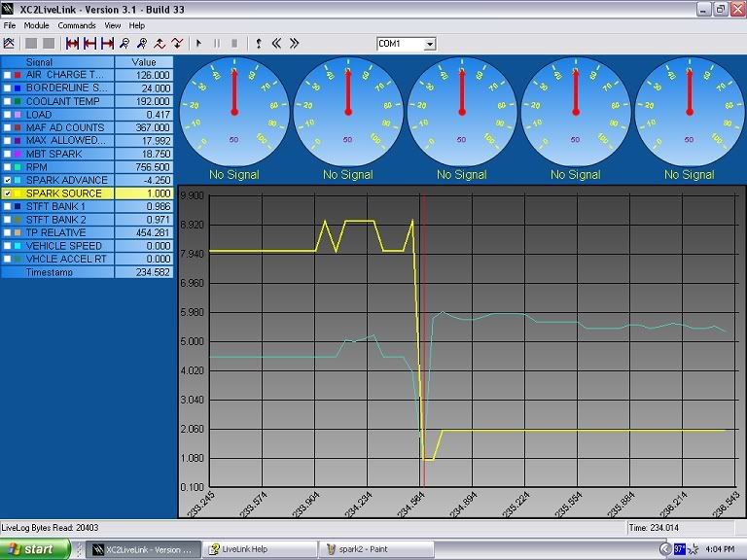This screenshot has width=747, height=560.
Task: Click the double left chevron toolbar icon
Action: tap(276, 44)
